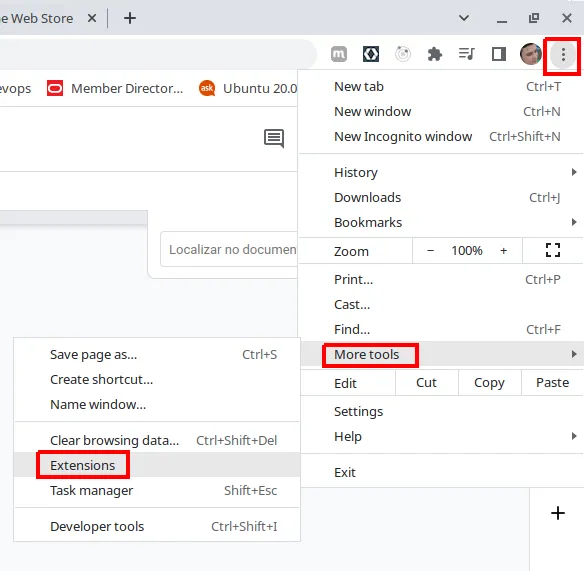Expand the Bookmarks submenu

pyautogui.click(x=441, y=222)
